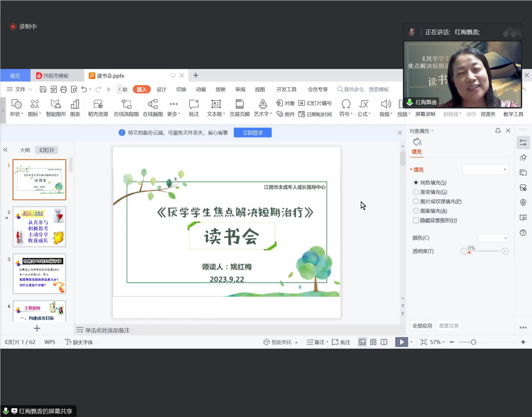Expand the File menu dropdown
532x417 pixels.
click(20, 89)
